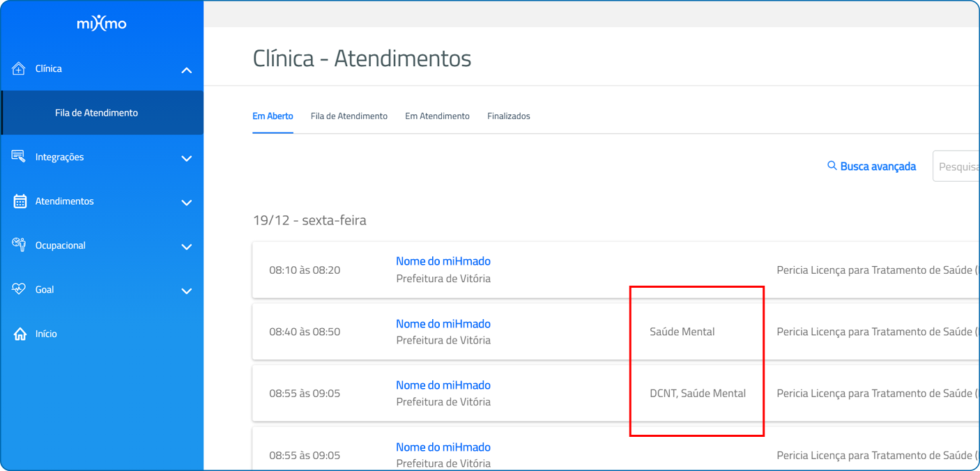Click the Pesquisa search input field
The height and width of the screenshot is (471, 980).
tap(956, 167)
